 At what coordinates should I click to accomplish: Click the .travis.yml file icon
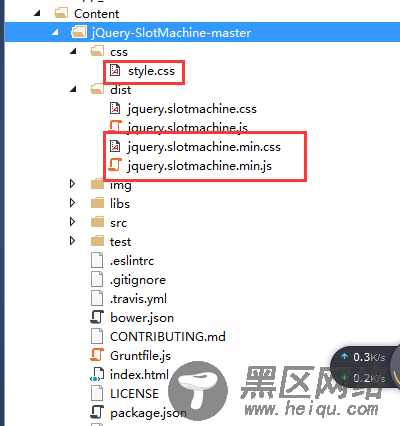point(97,298)
